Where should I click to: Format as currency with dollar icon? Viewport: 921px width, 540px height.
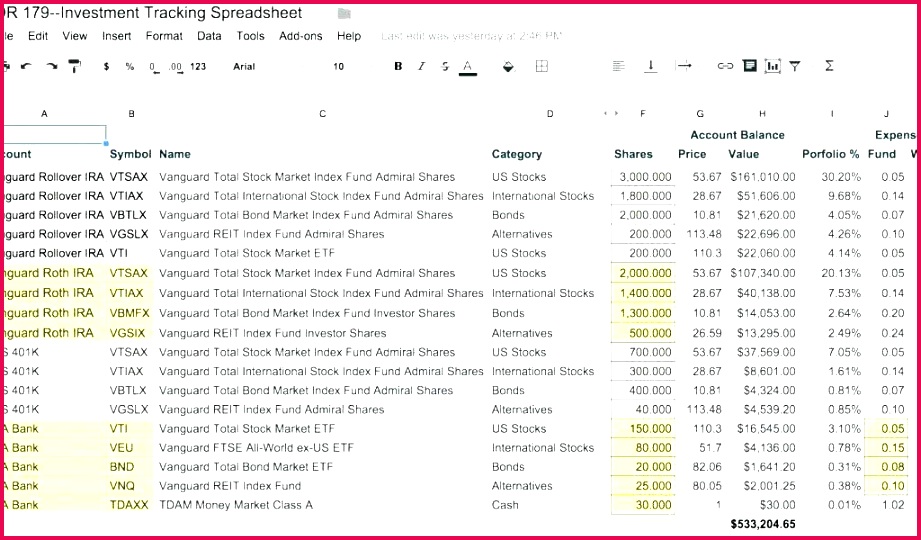click(106, 66)
